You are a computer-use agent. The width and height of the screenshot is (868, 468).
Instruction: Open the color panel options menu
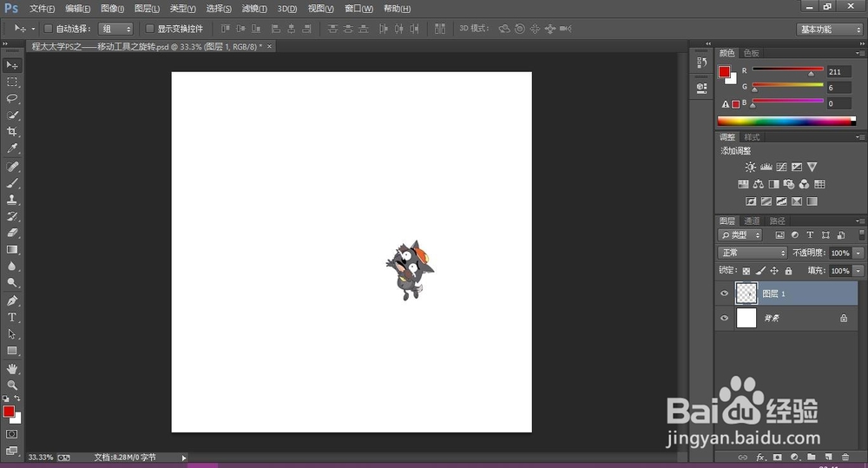click(x=859, y=53)
